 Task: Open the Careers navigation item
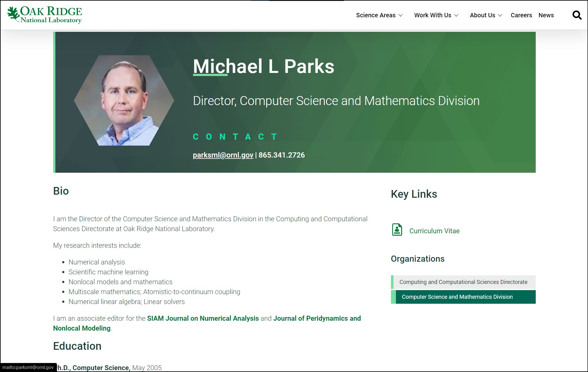pyautogui.click(x=521, y=15)
